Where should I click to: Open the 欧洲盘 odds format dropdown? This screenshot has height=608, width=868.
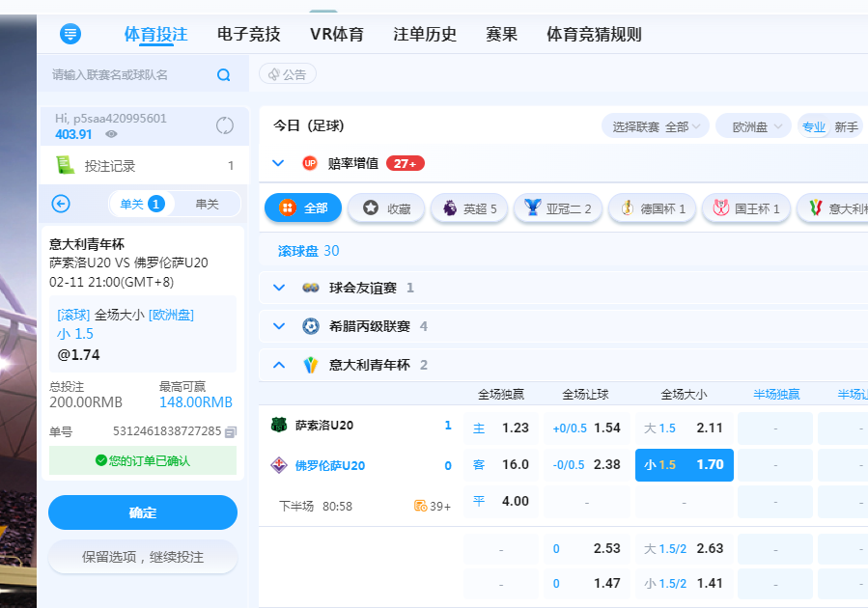point(757,127)
